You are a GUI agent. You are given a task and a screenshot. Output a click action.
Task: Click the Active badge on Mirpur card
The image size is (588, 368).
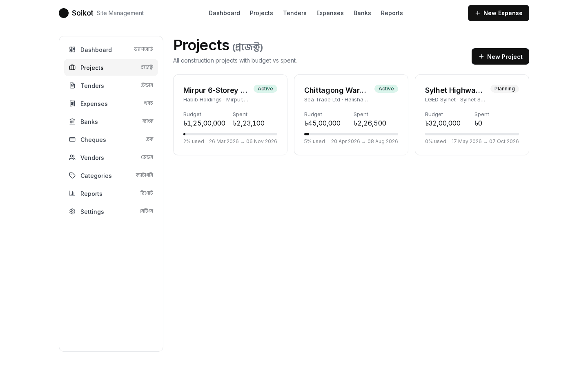point(265,89)
